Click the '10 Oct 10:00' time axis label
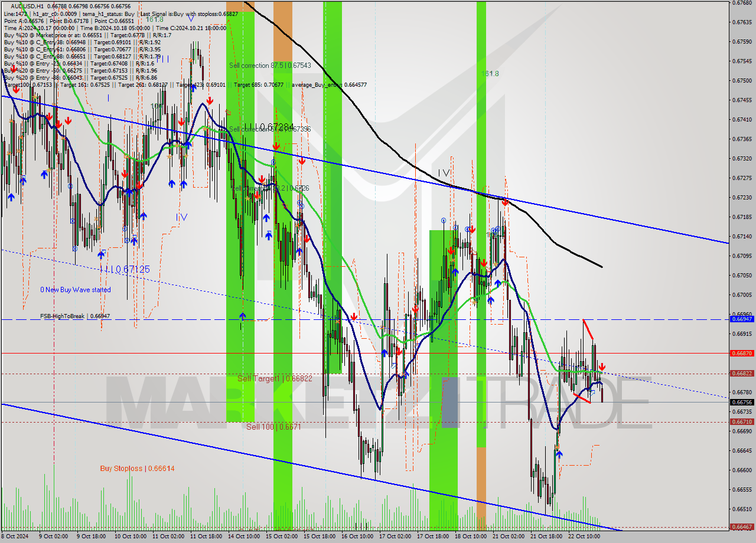This screenshot has height=543, width=756. click(129, 537)
